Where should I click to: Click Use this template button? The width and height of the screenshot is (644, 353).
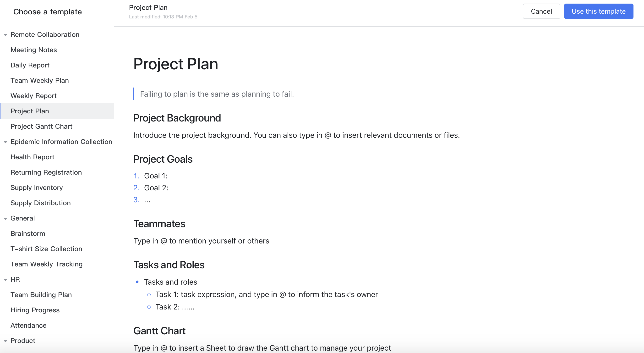(x=599, y=11)
